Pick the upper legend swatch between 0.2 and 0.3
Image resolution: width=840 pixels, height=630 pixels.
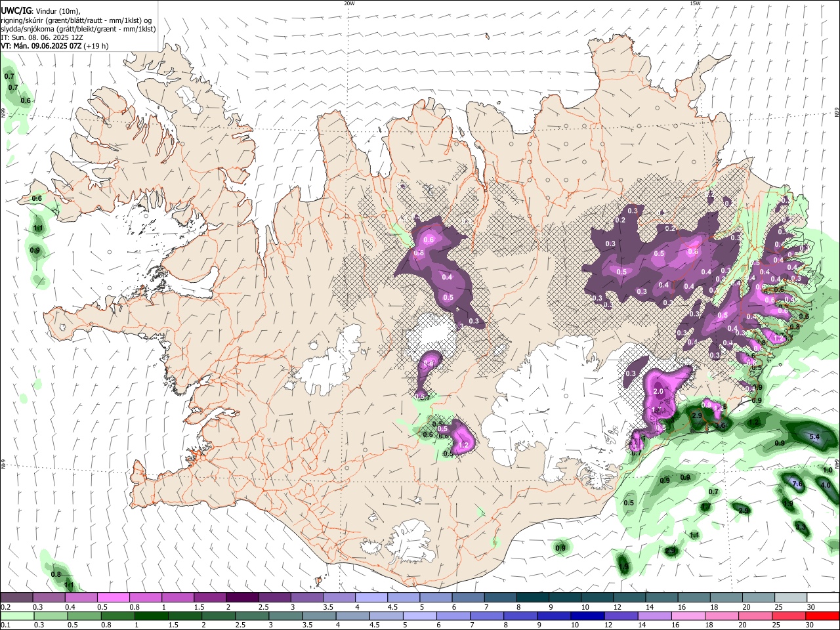(16, 598)
